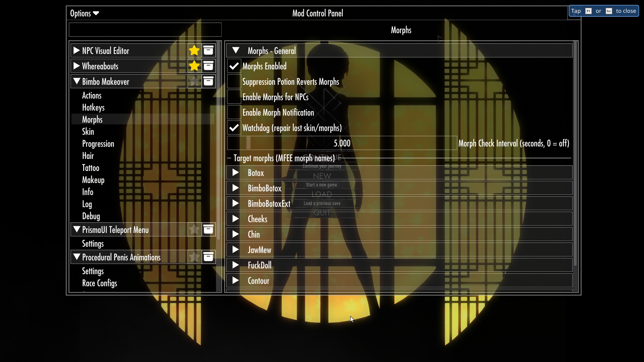
Task: Check Enable Morphs for NPCs
Action: [x=234, y=97]
